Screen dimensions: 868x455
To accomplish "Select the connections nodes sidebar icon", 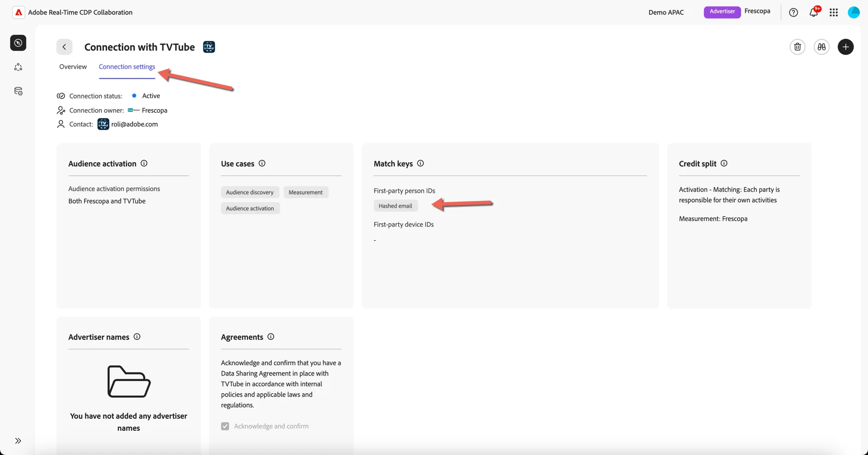I will point(18,67).
